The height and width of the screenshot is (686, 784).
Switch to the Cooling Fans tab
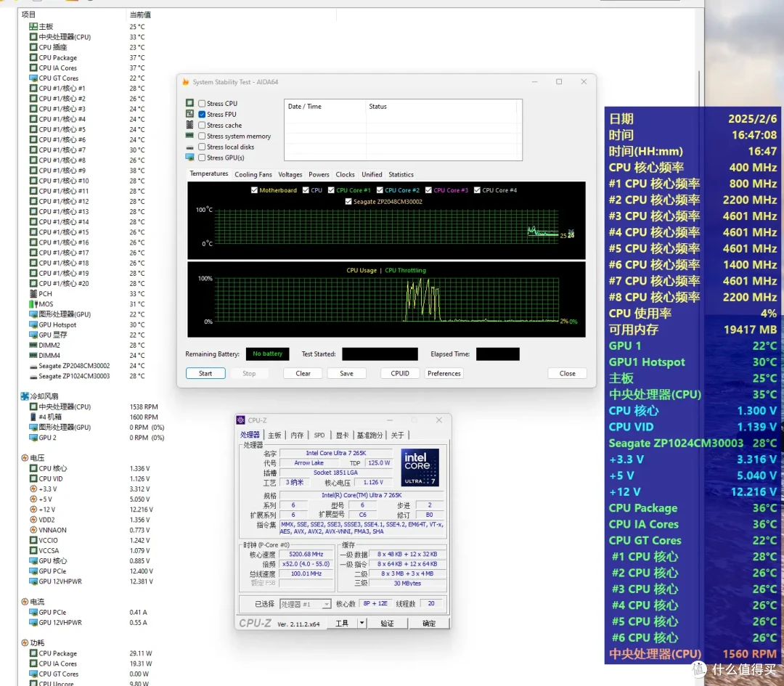pyautogui.click(x=253, y=174)
